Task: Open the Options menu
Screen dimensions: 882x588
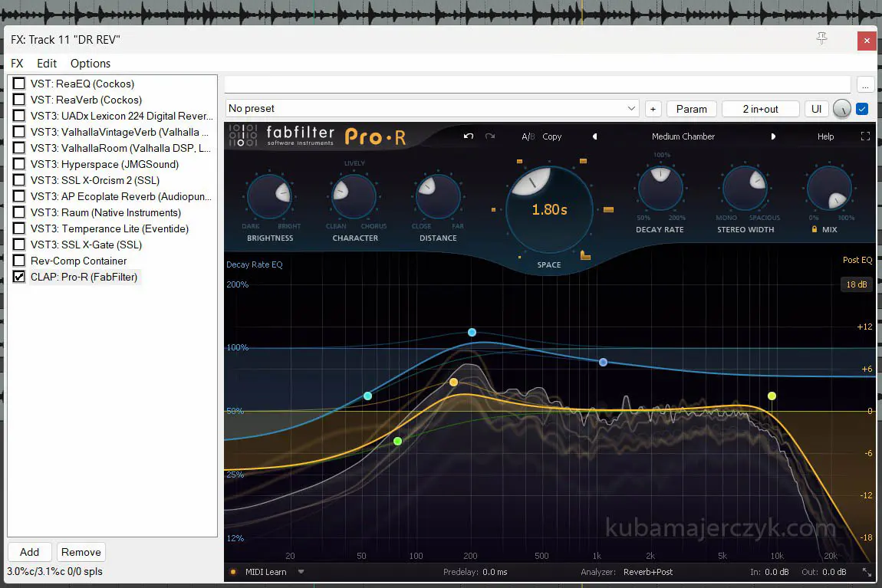Action: (x=91, y=64)
